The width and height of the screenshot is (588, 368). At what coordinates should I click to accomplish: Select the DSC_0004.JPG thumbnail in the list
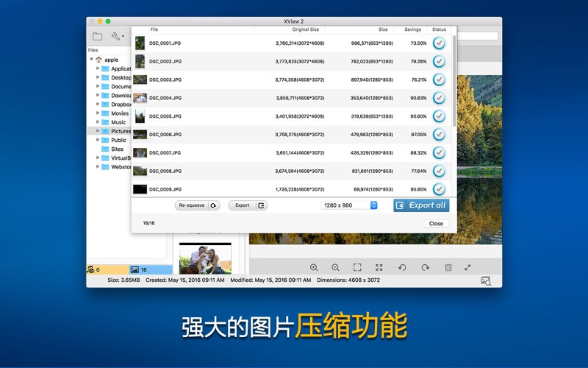coord(140,98)
